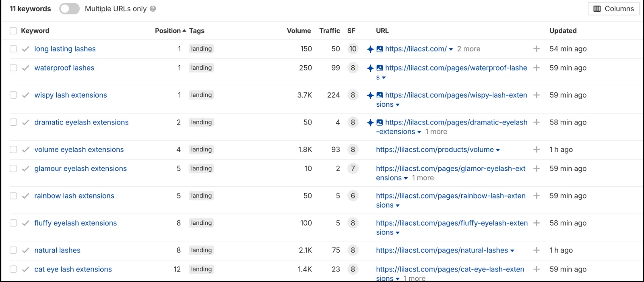Image resolution: width=644 pixels, height=282 pixels.
Task: Click the image pack icon for waterproof lashes
Action: click(380, 68)
